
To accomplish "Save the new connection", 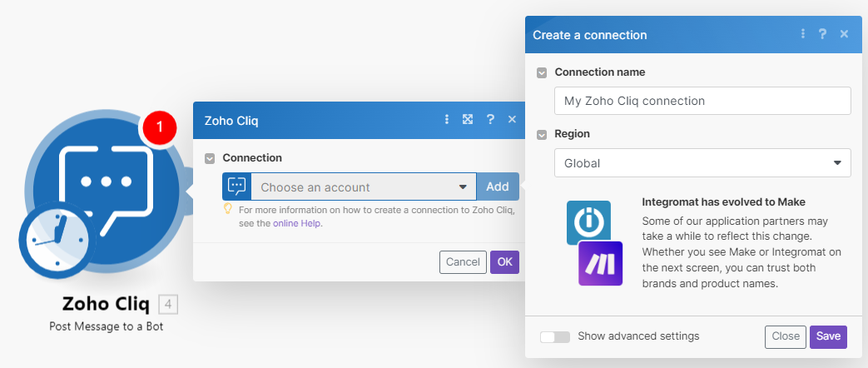I will click(828, 336).
